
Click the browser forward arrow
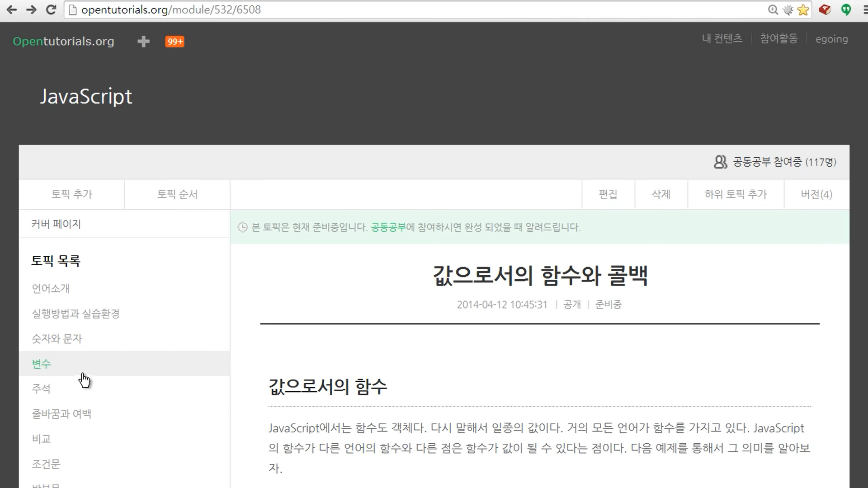[31, 9]
